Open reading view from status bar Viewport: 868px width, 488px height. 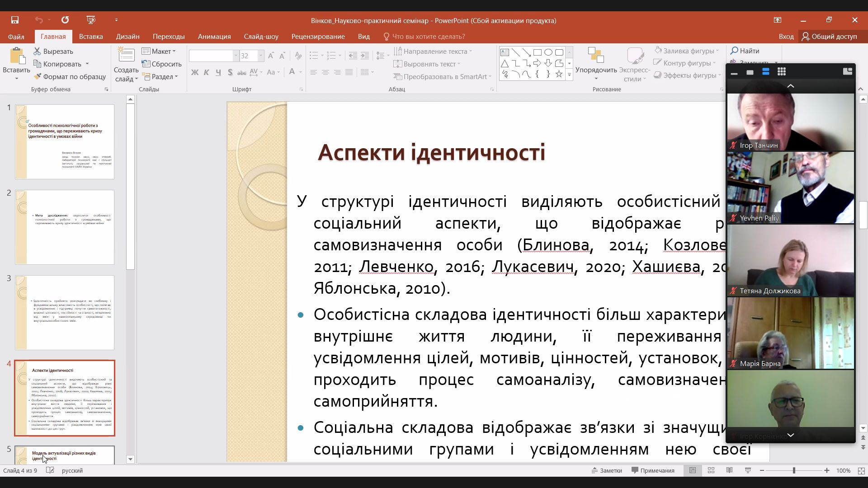tap(729, 470)
